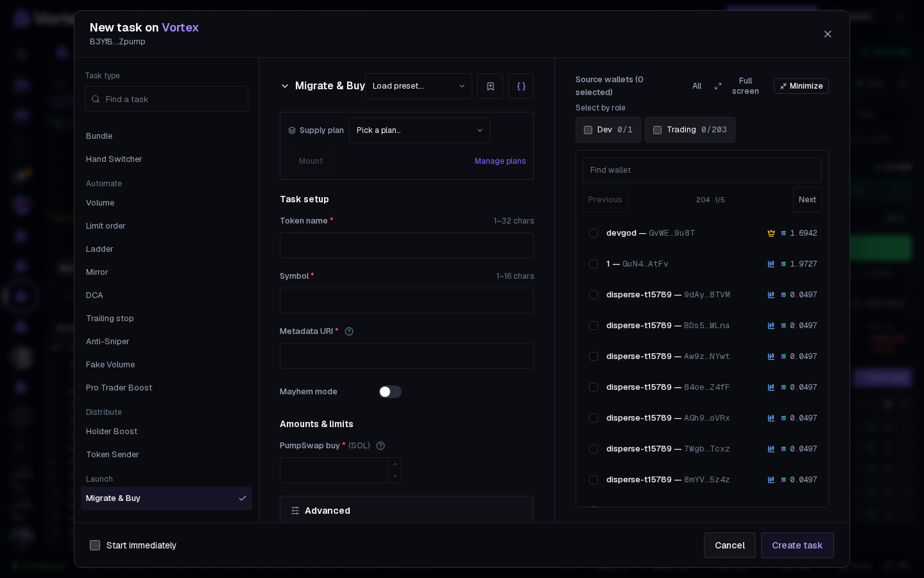Click the Find wallet search field
Screen dimensions: 924x578
[x=702, y=170]
